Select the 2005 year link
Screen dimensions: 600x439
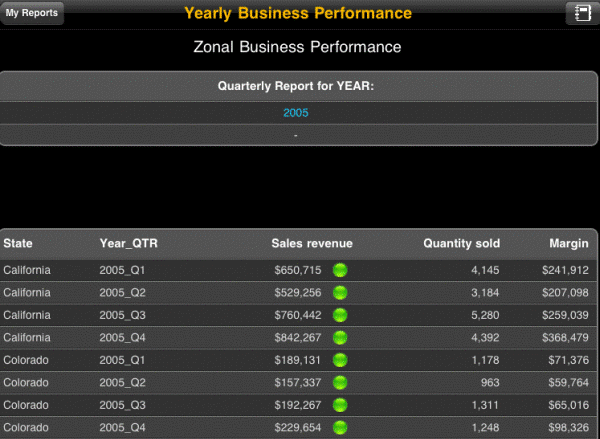(296, 113)
